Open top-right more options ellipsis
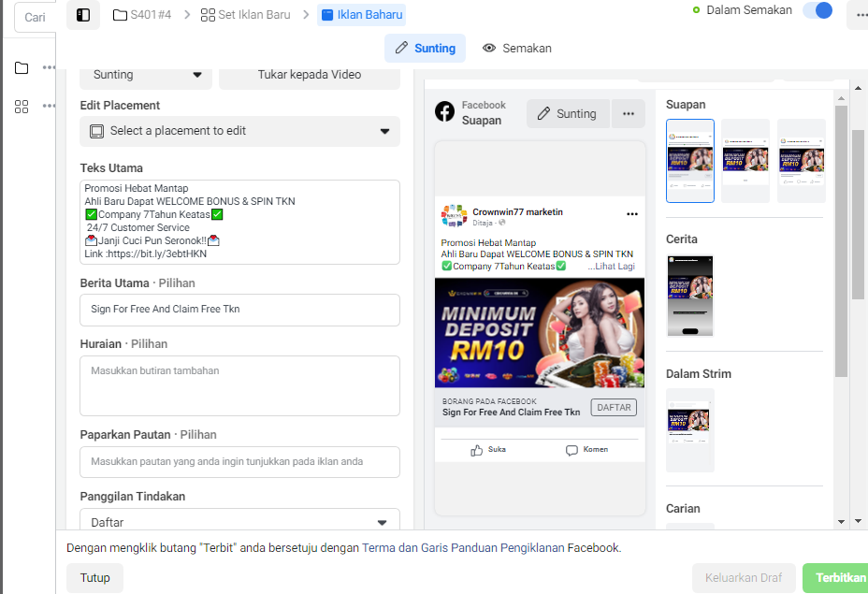 click(x=861, y=15)
